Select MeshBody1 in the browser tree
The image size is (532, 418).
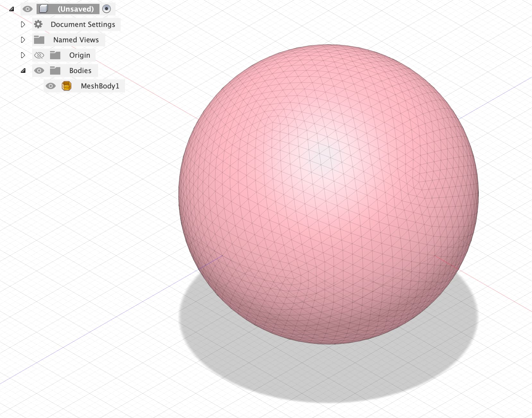coord(100,86)
